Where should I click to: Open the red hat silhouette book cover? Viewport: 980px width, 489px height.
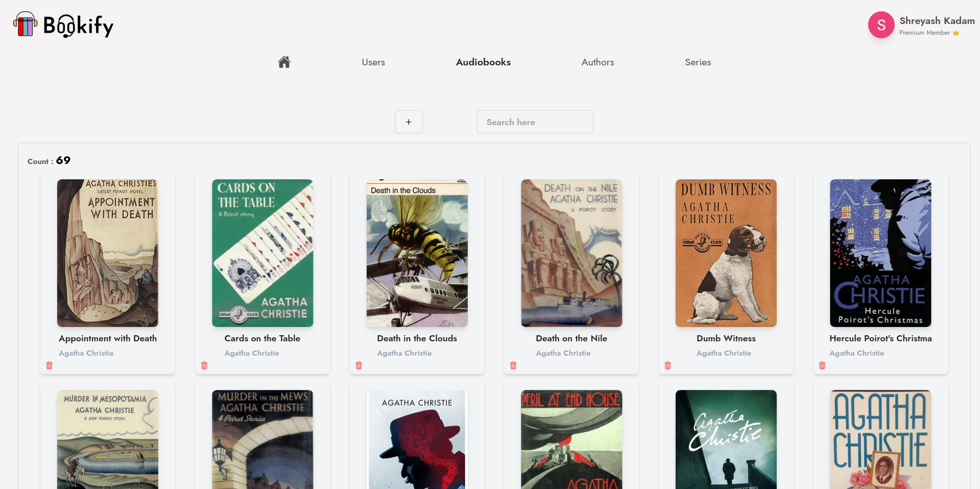[x=417, y=439]
